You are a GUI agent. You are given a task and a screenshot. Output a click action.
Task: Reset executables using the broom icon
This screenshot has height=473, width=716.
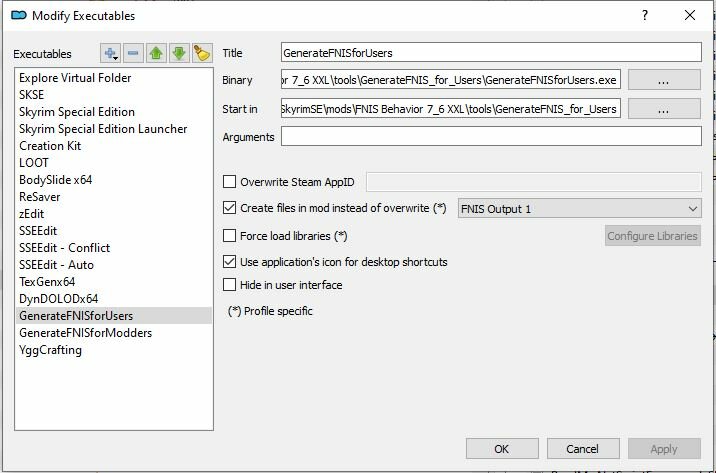(x=202, y=53)
